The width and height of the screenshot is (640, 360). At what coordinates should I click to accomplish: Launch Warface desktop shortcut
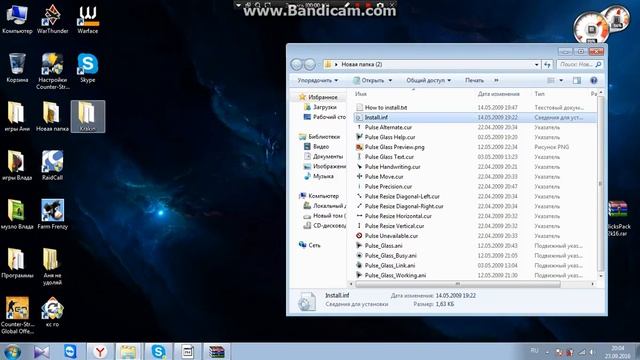87,19
